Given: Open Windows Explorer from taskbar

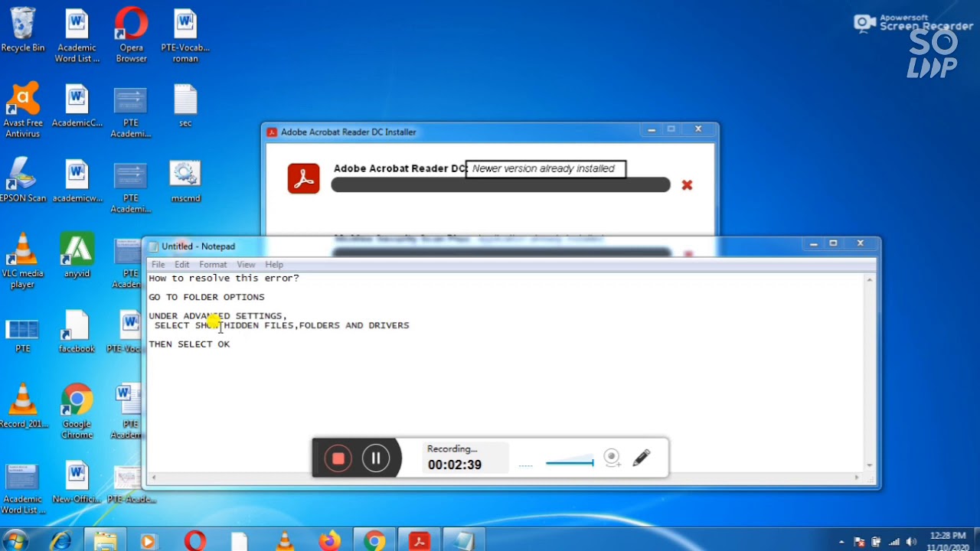Looking at the screenshot, I should click(x=105, y=541).
